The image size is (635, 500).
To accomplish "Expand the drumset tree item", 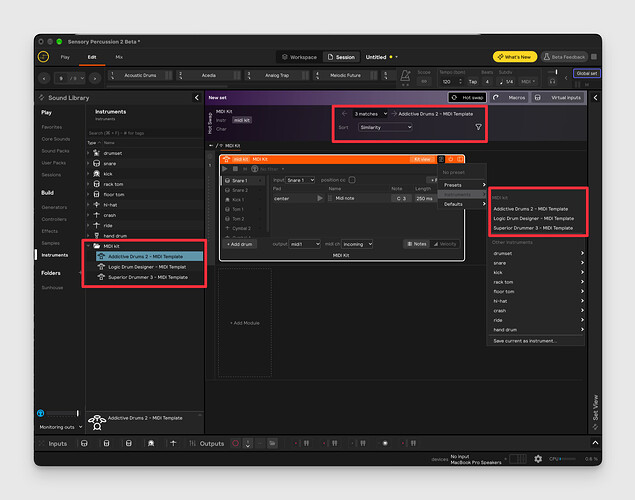I will [x=88, y=153].
